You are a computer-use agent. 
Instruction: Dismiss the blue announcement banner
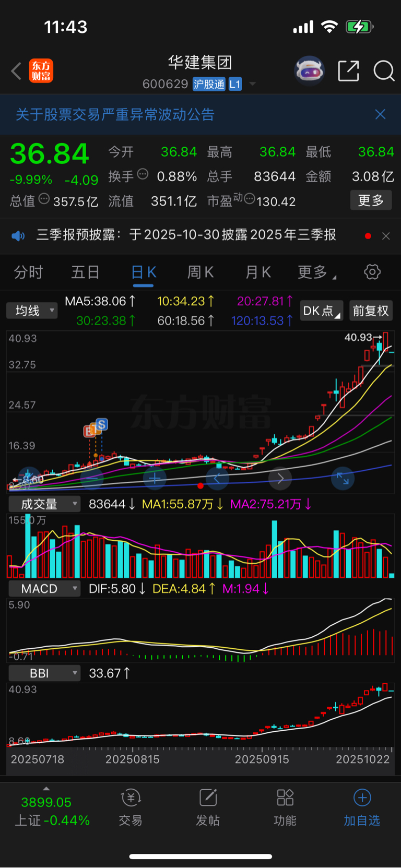point(380,114)
